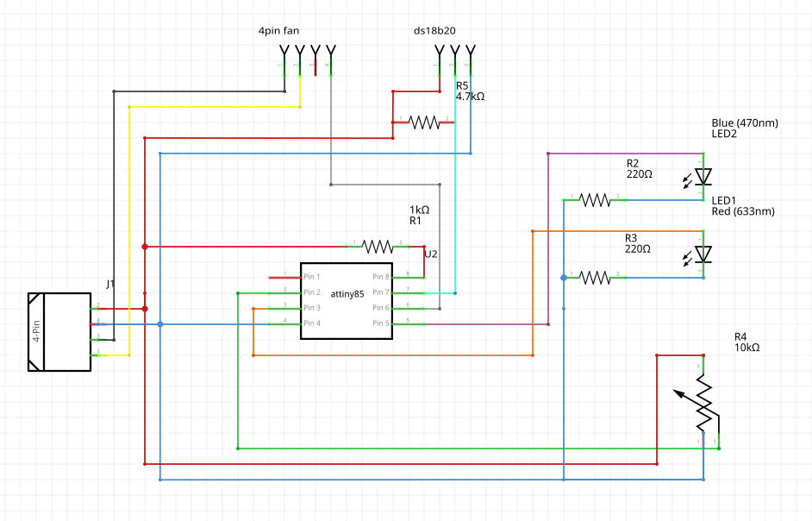The image size is (812, 521).
Task: Select the attiny85 chip body
Action: 344,300
